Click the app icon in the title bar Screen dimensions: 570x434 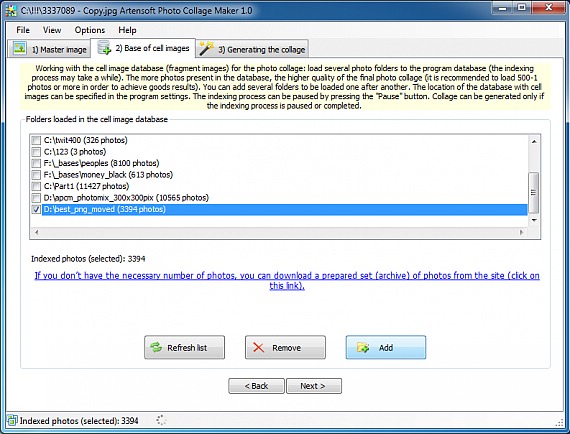11,11
